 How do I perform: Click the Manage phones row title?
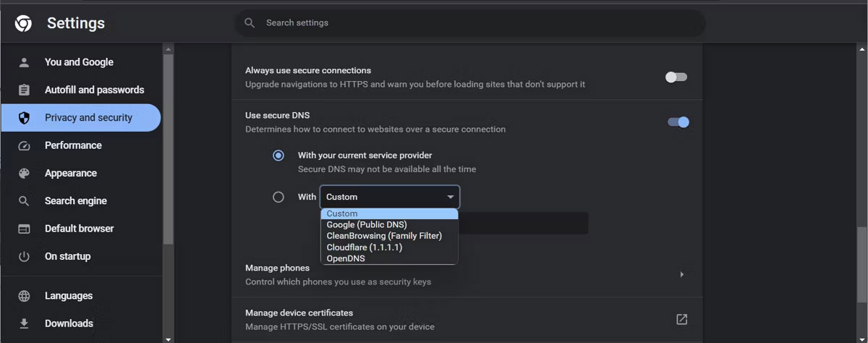point(277,268)
